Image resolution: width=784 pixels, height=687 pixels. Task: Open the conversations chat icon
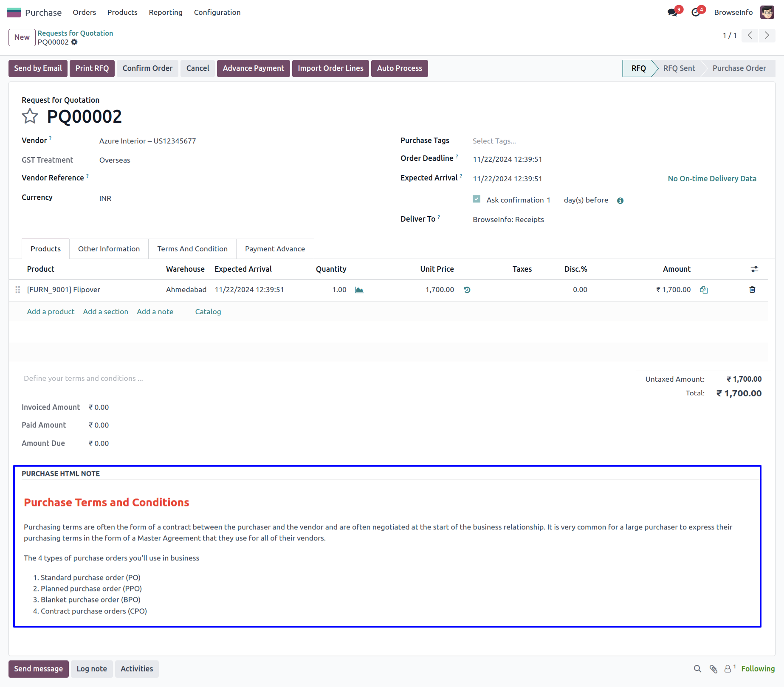coord(672,12)
